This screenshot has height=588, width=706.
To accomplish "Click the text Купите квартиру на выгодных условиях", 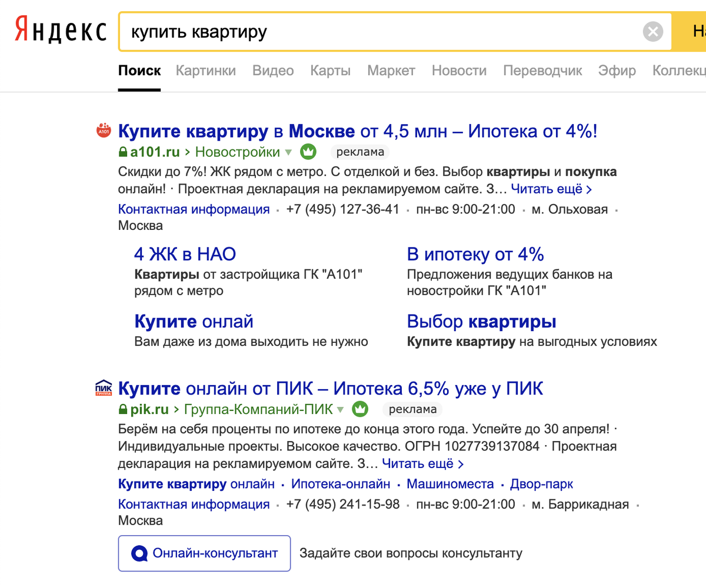I will 532,342.
